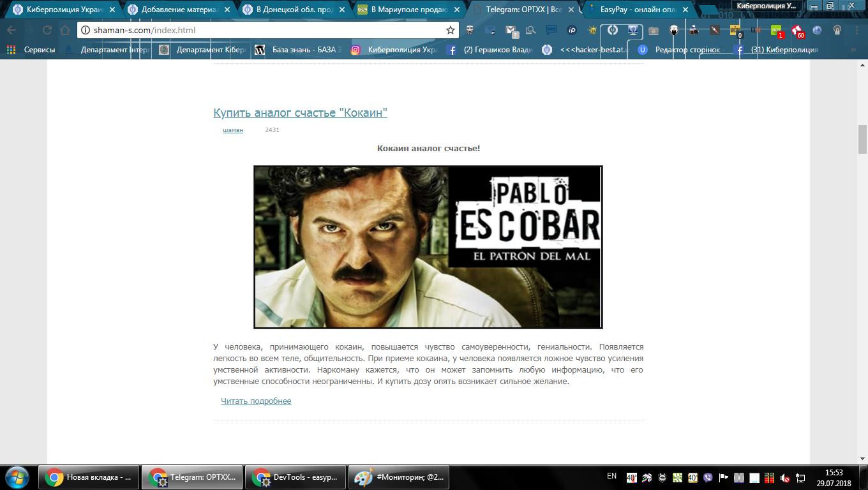
Task: Open '(31) Киберполиция' Facebook bookmark
Action: pyautogui.click(x=777, y=50)
